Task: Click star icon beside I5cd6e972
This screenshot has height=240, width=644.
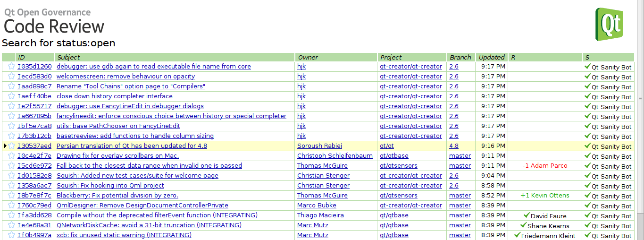Action: (x=12, y=166)
